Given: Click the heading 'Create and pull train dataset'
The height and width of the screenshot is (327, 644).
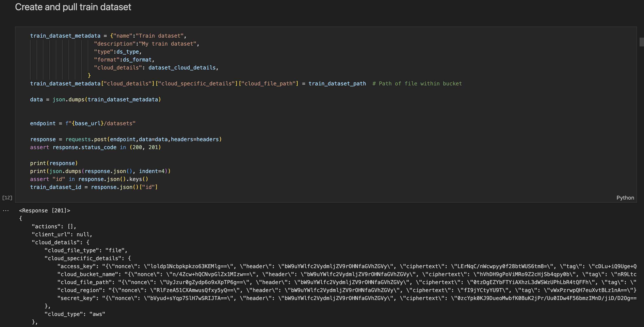Looking at the screenshot, I should pos(73,7).
